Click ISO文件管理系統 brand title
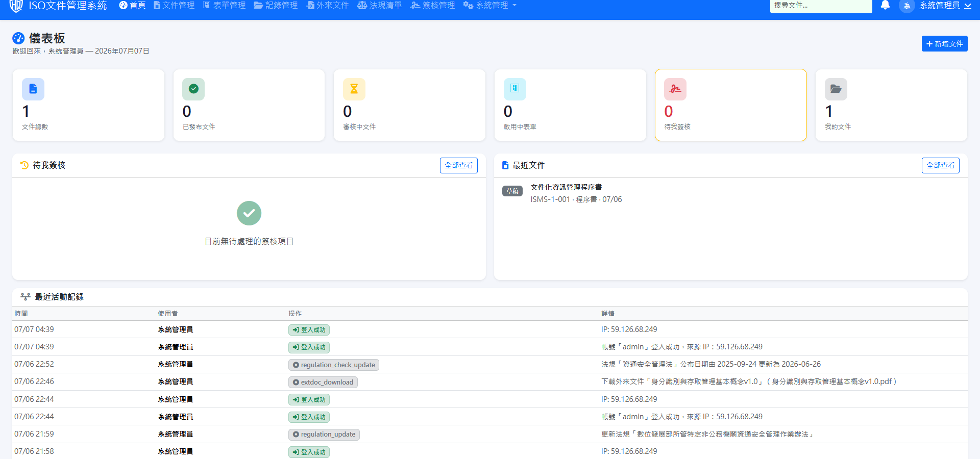 coord(68,6)
